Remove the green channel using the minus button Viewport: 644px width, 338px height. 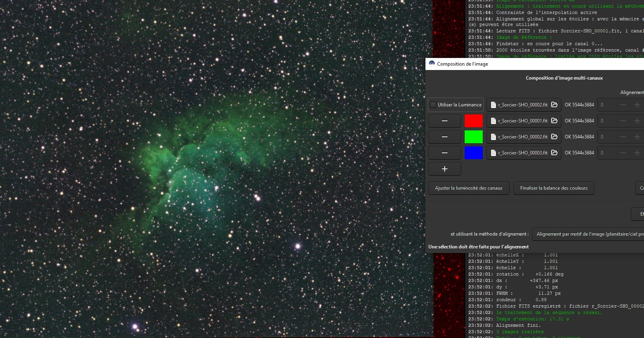444,137
